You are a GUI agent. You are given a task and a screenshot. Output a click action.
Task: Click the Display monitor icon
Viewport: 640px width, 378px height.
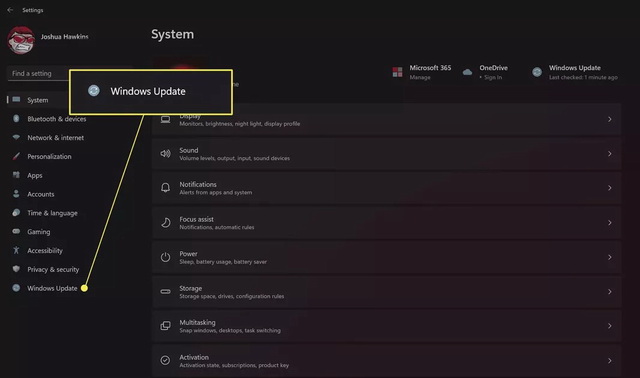click(x=165, y=120)
